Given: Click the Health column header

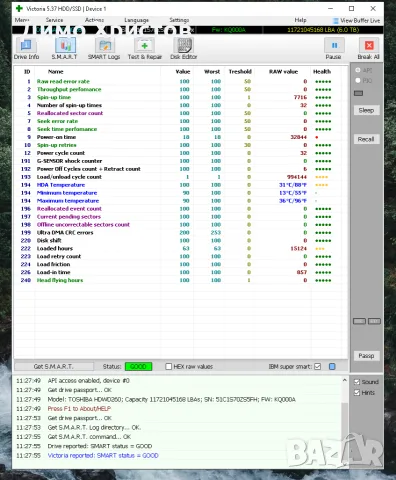Looking at the screenshot, I should click(x=322, y=72).
